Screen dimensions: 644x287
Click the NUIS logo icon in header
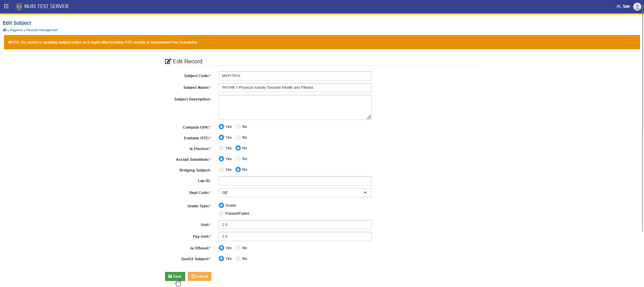[x=19, y=6]
